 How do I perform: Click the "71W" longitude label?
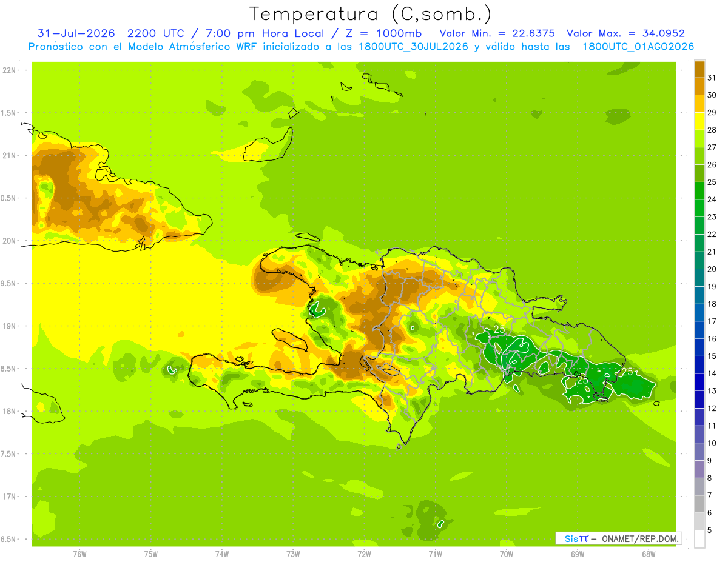(435, 554)
